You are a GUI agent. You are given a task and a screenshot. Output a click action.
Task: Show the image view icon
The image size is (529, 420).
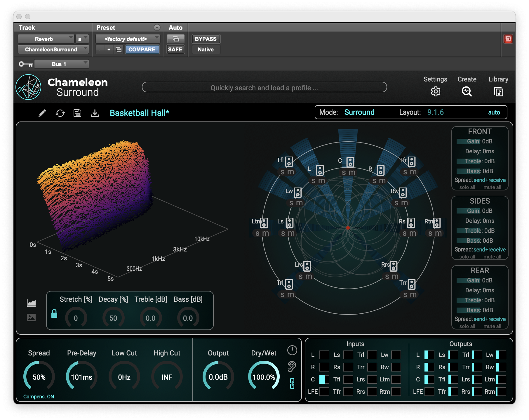tap(31, 317)
